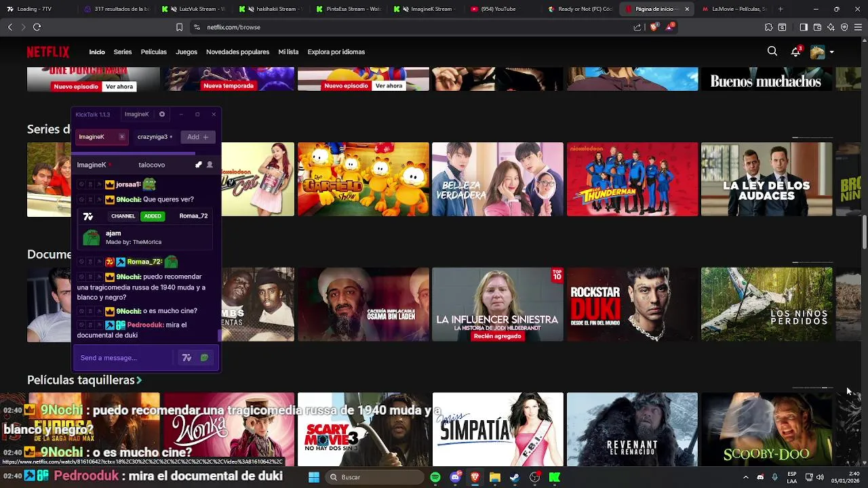
Task: Open a new browser tab
Action: pyautogui.click(x=781, y=9)
